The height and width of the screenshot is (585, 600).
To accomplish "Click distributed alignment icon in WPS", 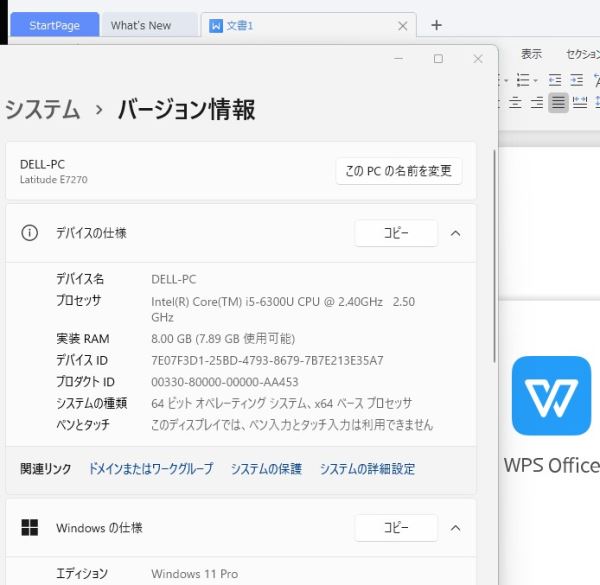I will [x=580, y=103].
